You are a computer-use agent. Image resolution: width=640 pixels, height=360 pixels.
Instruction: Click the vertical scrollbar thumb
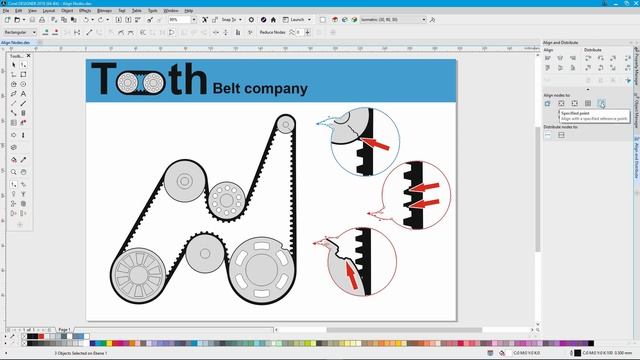coord(538,189)
